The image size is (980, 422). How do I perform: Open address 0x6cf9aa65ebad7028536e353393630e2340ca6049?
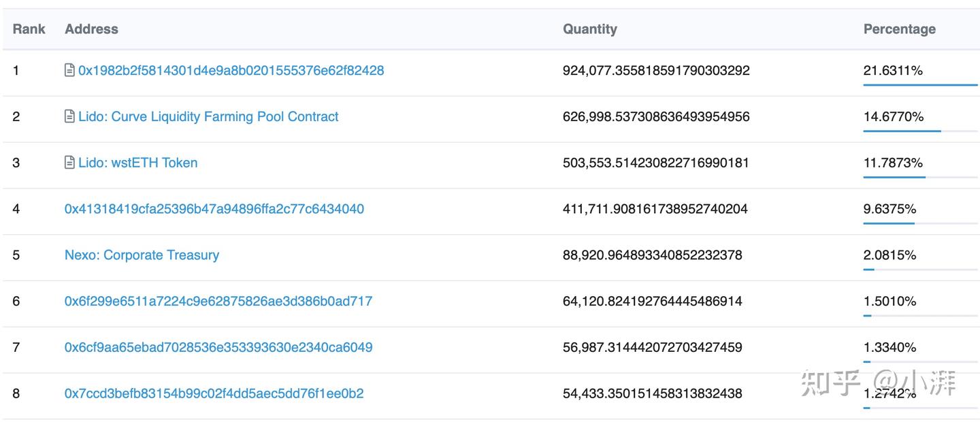[218, 347]
